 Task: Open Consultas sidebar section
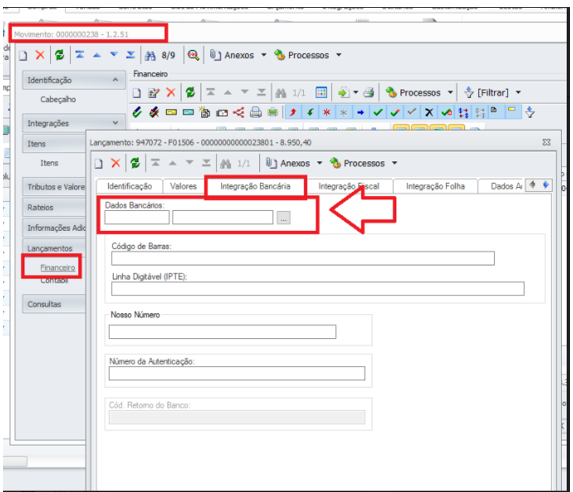tap(55, 304)
